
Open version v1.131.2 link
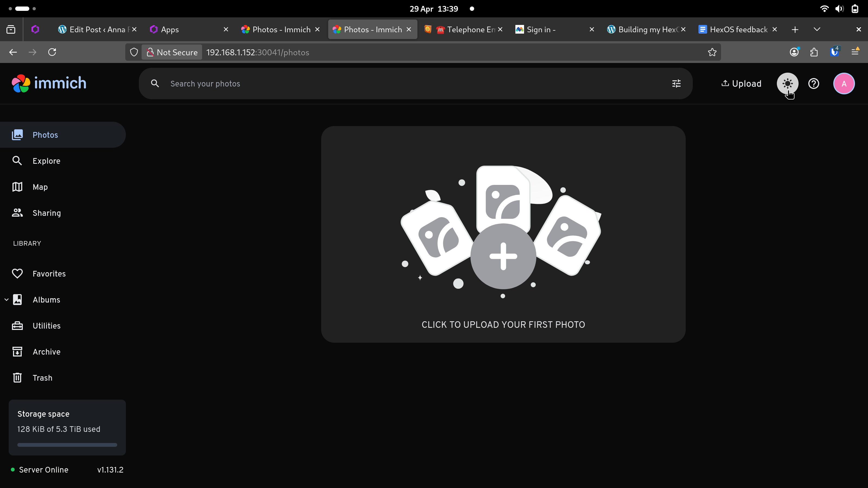[110, 470]
